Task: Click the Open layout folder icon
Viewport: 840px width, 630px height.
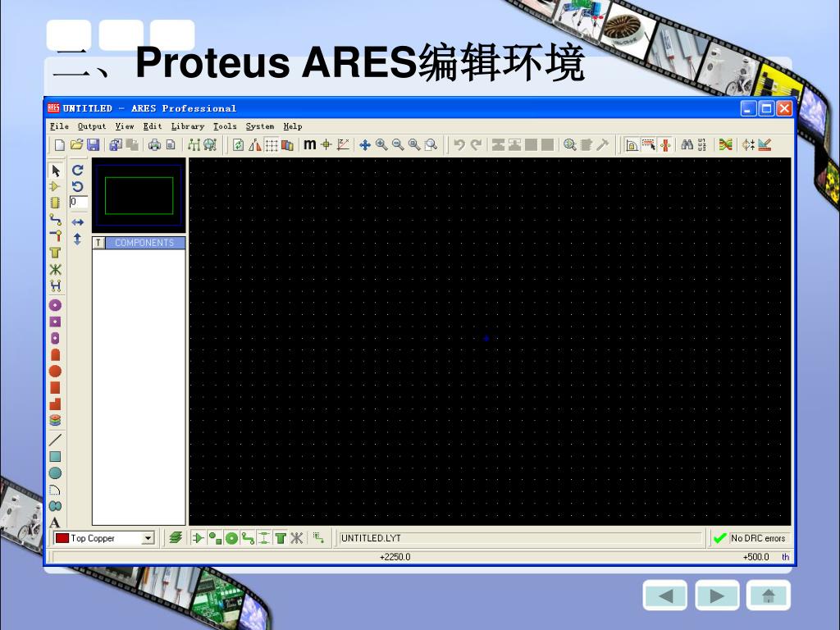Action: [76, 144]
